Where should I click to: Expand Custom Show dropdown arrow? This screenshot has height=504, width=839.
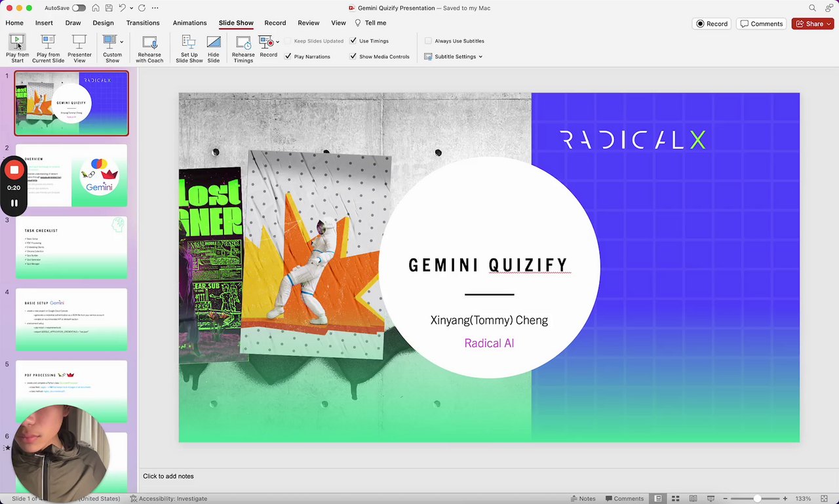(x=121, y=42)
